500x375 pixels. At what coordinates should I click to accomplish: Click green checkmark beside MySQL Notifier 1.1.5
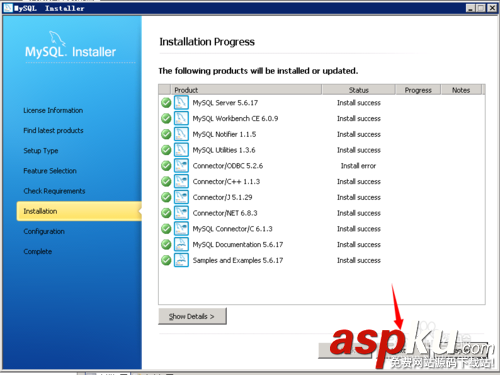166,134
